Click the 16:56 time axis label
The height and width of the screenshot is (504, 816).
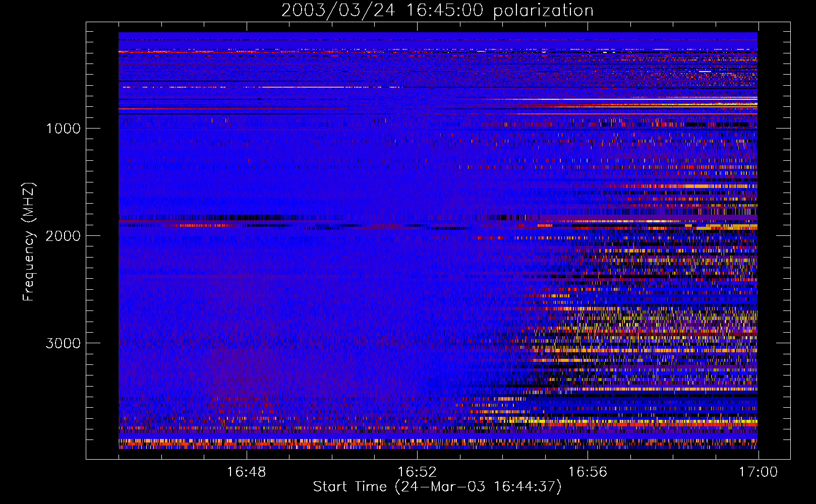coord(588,472)
